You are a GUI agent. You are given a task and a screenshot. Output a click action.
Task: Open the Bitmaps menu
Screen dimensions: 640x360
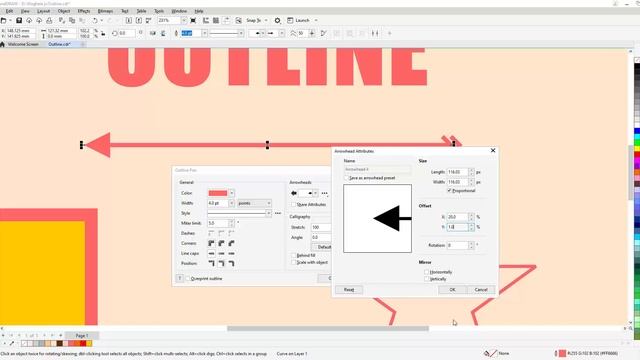[x=105, y=11]
